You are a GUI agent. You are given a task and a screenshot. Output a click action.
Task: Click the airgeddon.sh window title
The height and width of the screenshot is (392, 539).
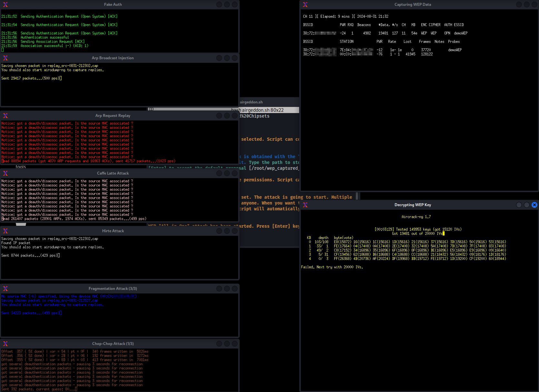251,102
